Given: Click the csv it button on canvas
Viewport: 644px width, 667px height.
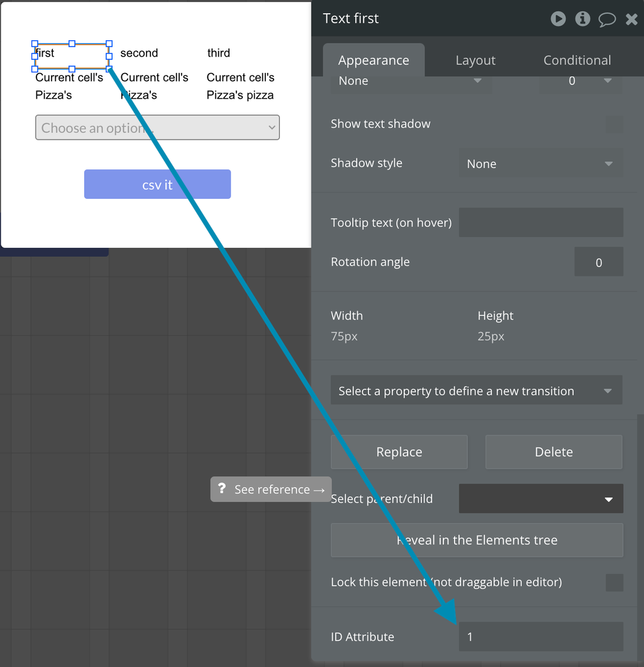Looking at the screenshot, I should (157, 184).
